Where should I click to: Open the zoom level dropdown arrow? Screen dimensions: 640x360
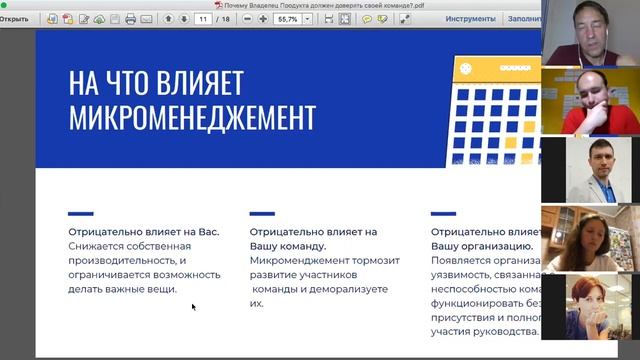tap(308, 19)
